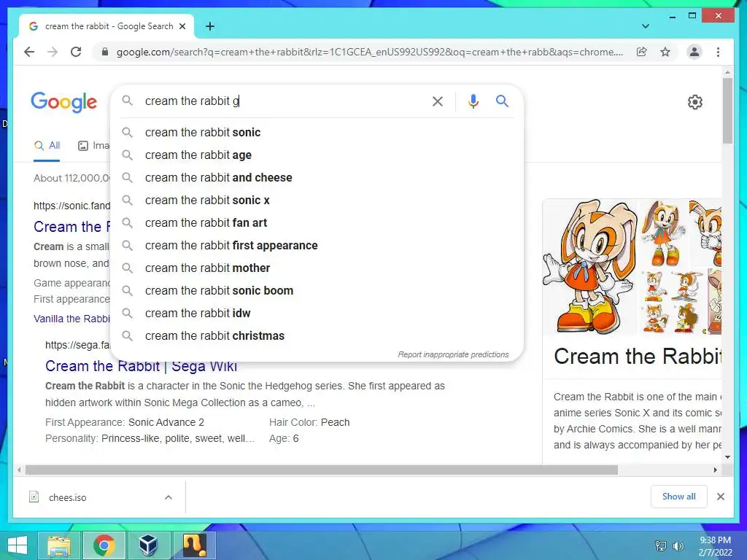Choose suggestion 'cream the rabbit idw'
747x560 pixels.
(x=317, y=314)
